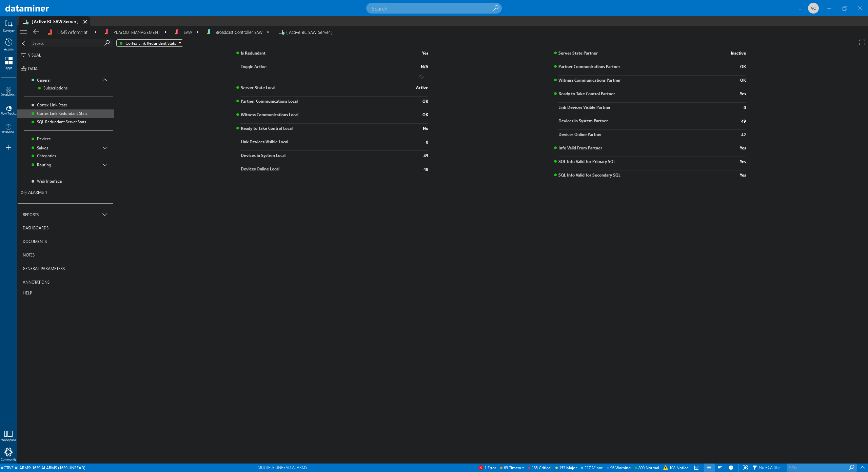Viewport: 868px width, 472px height.
Task: Open the Workspace panel
Action: coord(8,436)
